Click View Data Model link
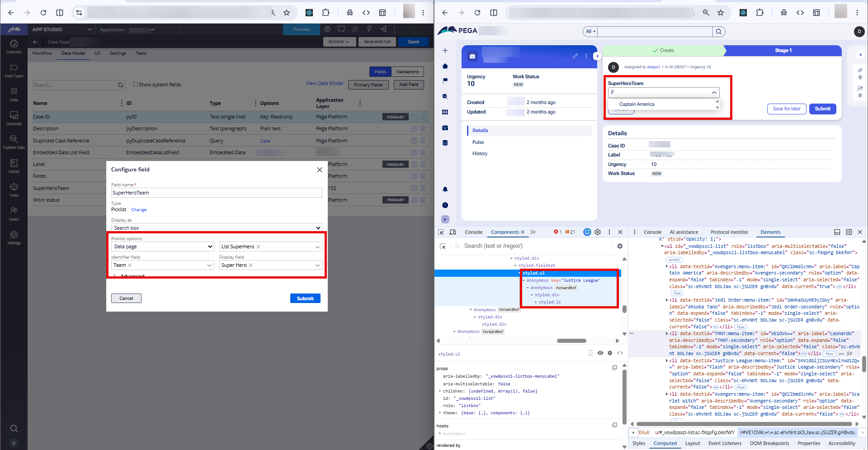 pos(325,84)
